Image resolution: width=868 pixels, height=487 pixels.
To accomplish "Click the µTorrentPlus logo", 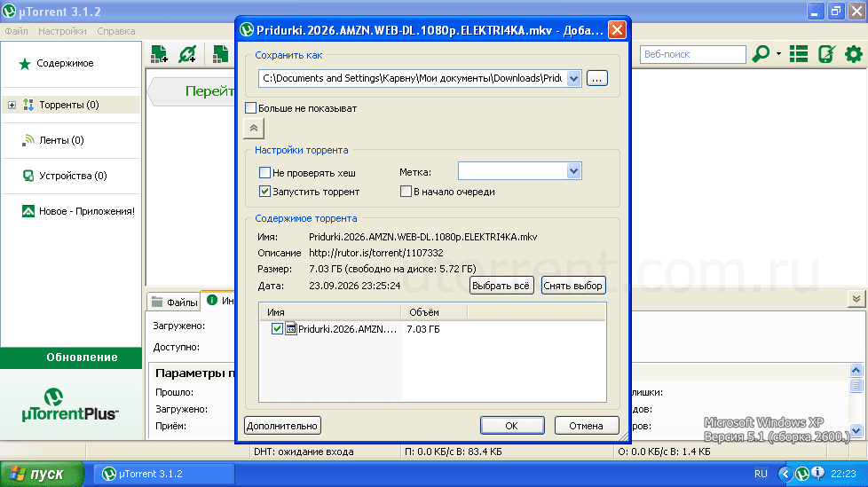I will (x=70, y=405).
